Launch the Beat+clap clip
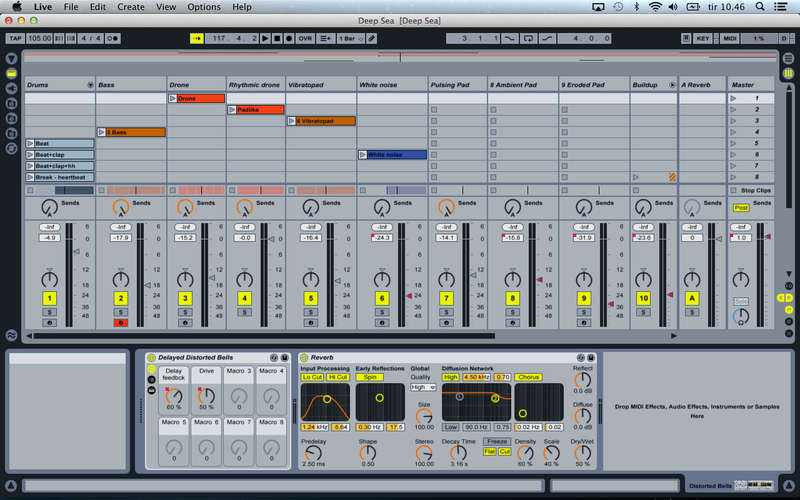 [30, 155]
